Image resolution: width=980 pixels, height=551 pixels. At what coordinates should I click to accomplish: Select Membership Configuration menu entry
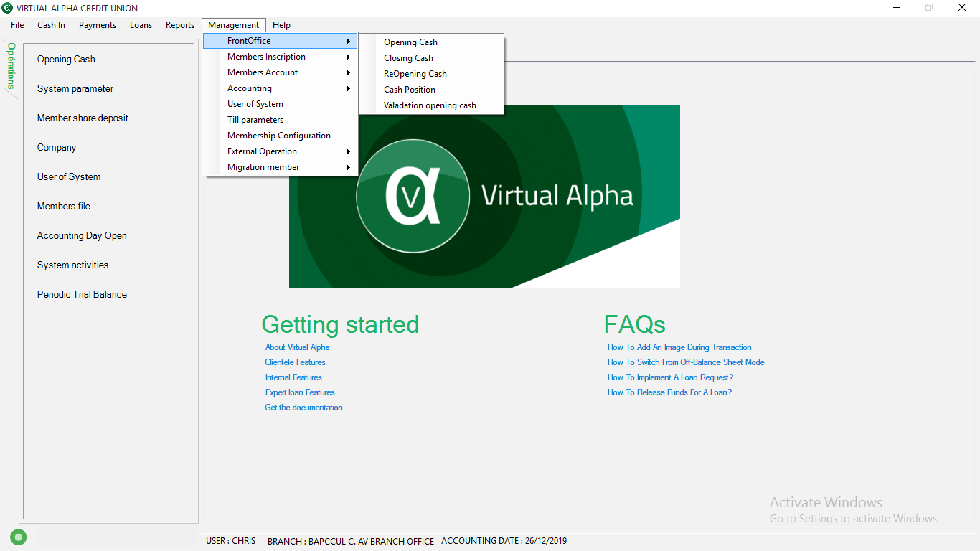pos(281,136)
